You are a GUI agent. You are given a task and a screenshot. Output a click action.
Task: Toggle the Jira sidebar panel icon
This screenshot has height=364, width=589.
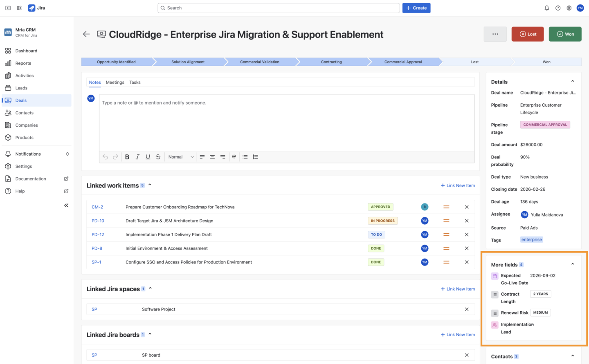pyautogui.click(x=8, y=8)
